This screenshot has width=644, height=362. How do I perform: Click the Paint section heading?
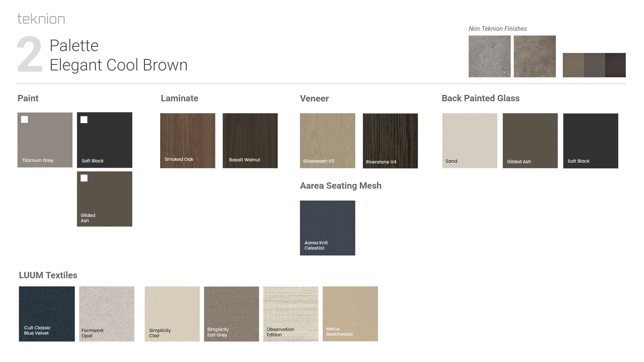click(x=28, y=98)
